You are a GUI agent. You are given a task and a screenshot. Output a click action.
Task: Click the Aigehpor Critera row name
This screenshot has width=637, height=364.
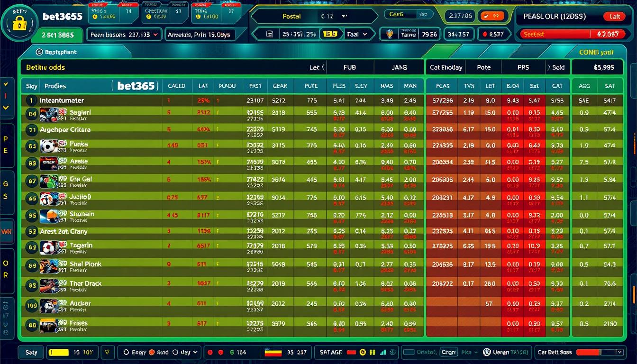(x=65, y=129)
